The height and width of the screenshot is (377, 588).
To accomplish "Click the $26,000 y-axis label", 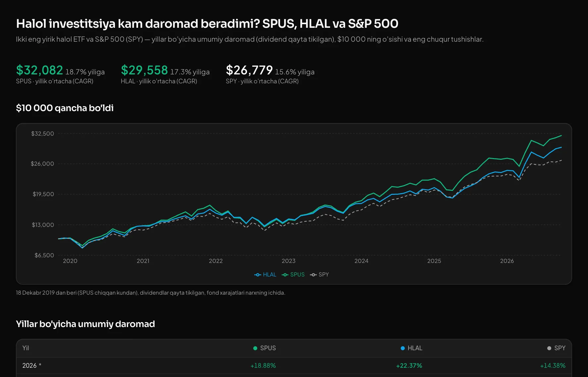I will (42, 164).
